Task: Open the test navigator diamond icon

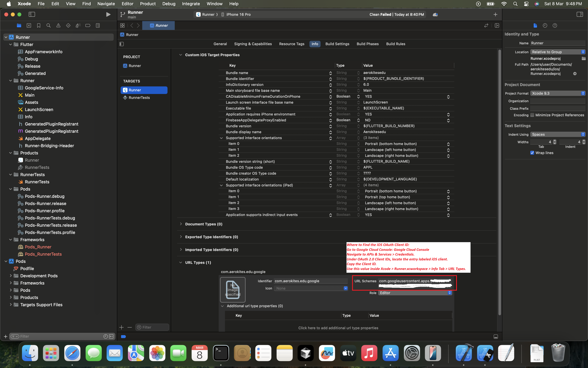Action: coord(68,26)
